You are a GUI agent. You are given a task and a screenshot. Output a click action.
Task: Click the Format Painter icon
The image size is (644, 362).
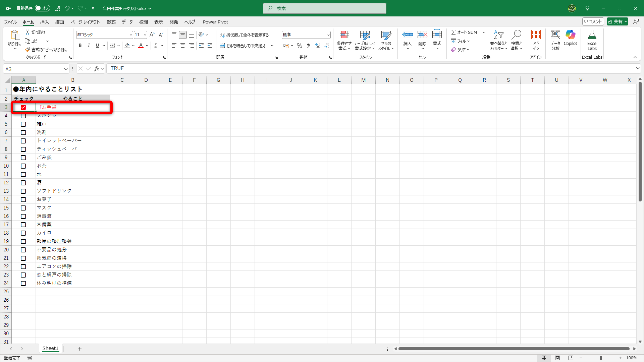pos(28,50)
